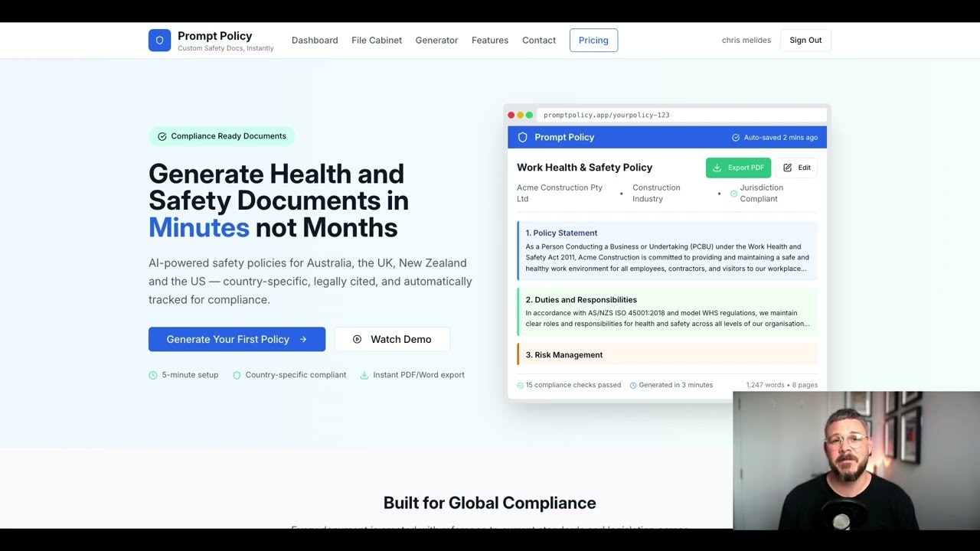Click the presenter webcam video overlay
This screenshot has width=980, height=551.
pyautogui.click(x=856, y=460)
